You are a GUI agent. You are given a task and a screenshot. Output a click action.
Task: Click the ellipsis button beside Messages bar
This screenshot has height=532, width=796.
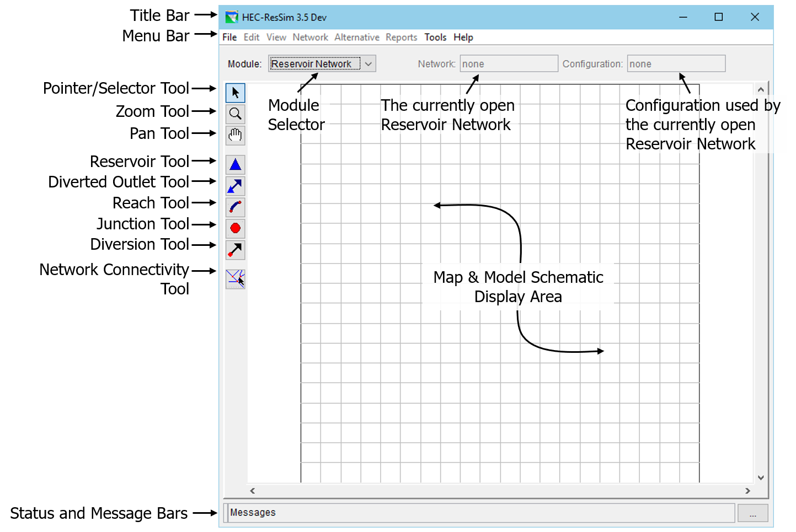[752, 513]
